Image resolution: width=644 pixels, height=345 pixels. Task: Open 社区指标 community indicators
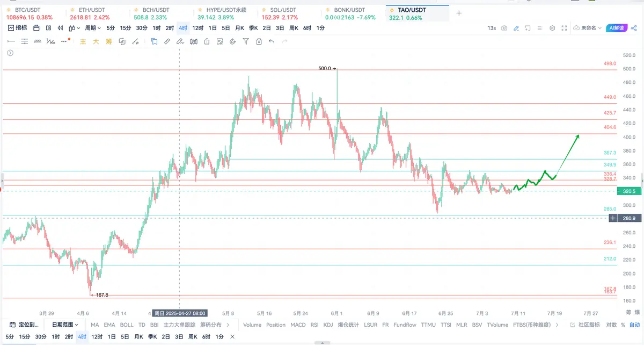coord(585,325)
